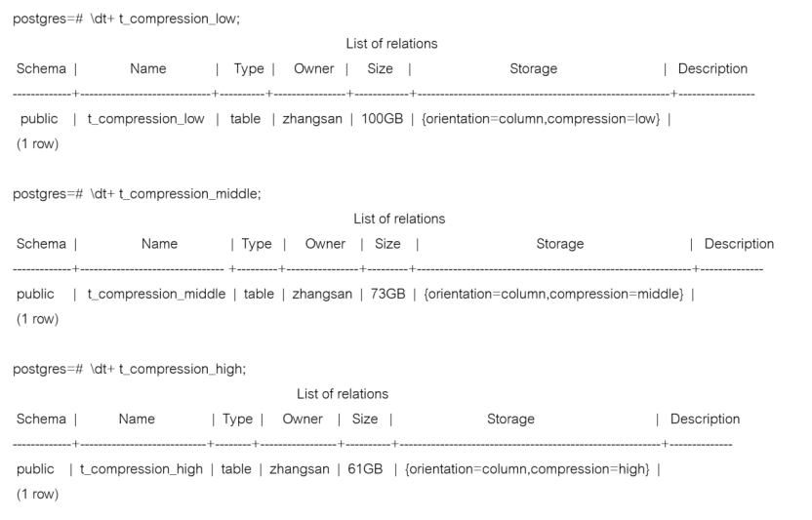Click the (1 row) text under the high table
This screenshot has height=520, width=812.
pyautogui.click(x=37, y=494)
